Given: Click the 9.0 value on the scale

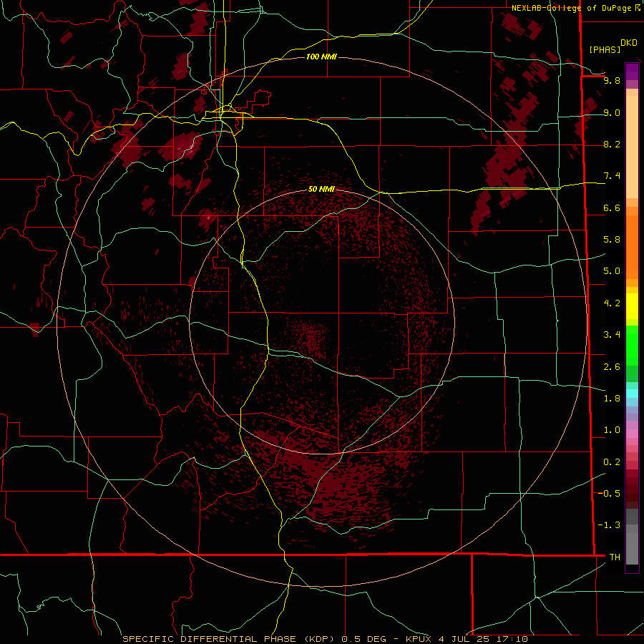Looking at the screenshot, I should [612, 113].
